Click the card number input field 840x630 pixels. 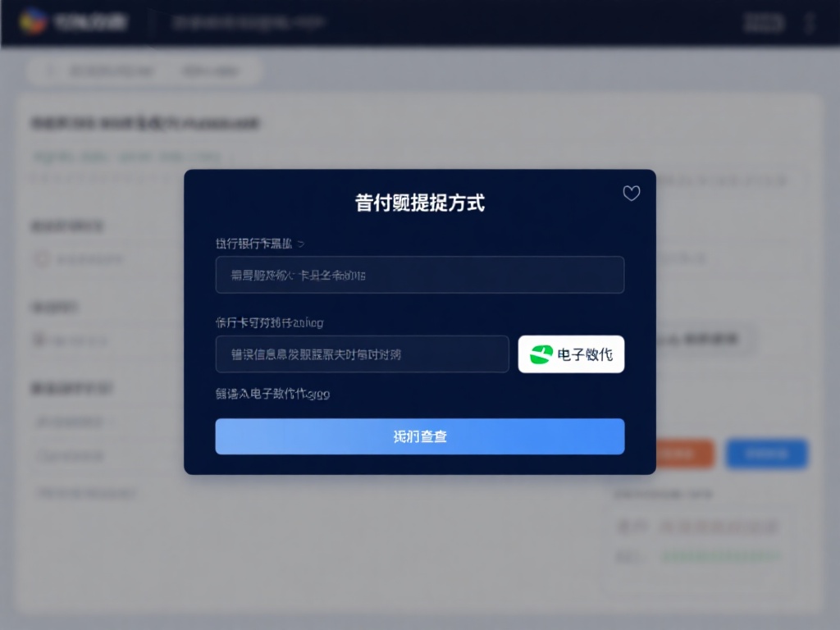tap(363, 354)
